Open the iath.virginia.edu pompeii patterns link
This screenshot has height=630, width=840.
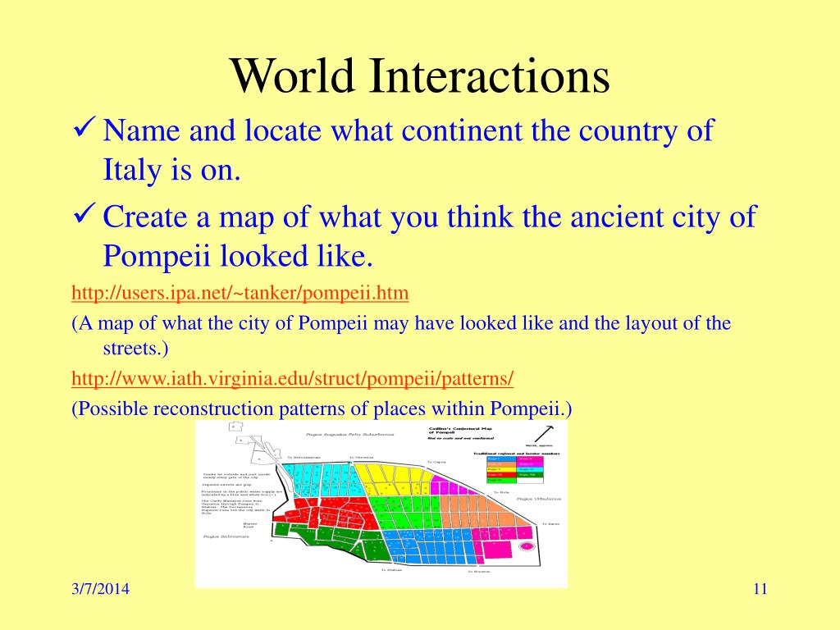click(x=293, y=379)
